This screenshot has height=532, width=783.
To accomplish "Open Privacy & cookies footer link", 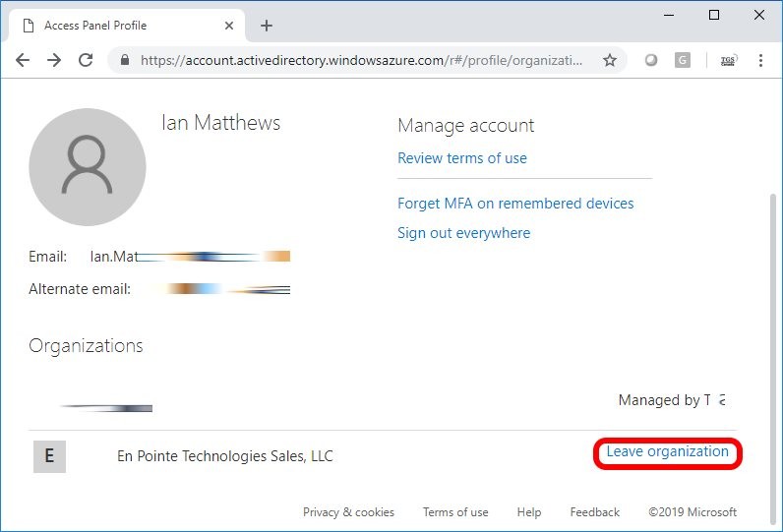I will tap(348, 512).
